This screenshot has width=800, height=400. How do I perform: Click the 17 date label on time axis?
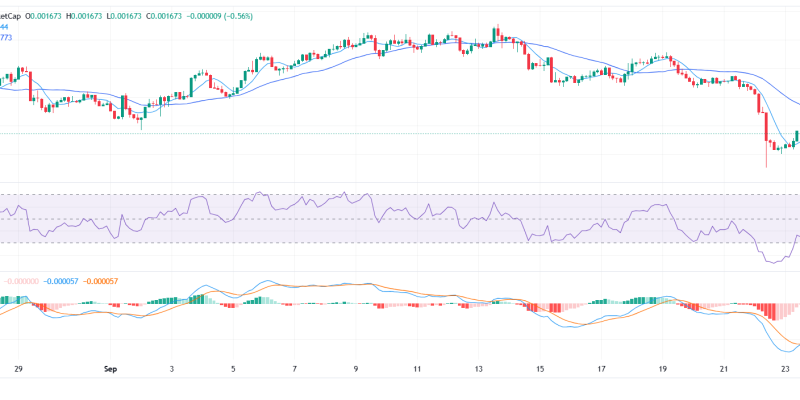pos(601,369)
